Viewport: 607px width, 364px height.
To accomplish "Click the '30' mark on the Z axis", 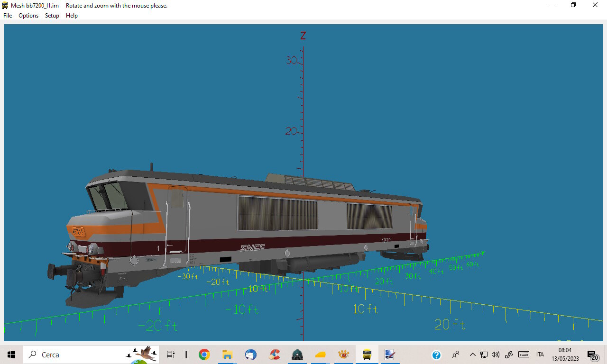I will pos(291,61).
